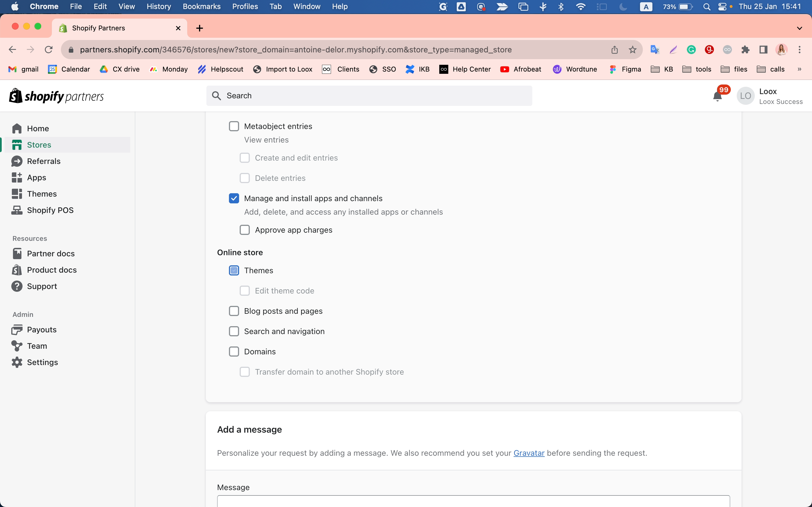Open Chrome extensions puzzle icon
Viewport: 812px width, 507px height.
click(x=745, y=50)
